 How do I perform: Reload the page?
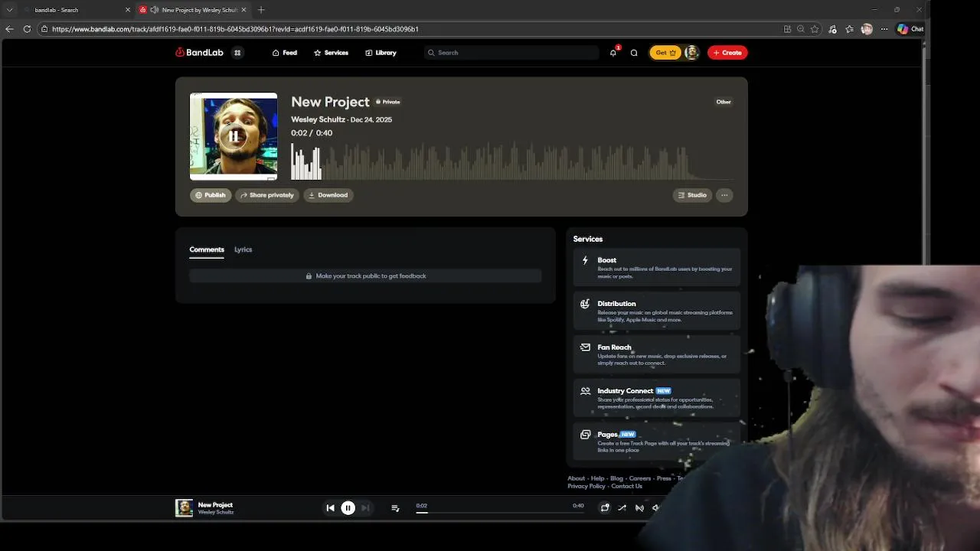[x=27, y=29]
